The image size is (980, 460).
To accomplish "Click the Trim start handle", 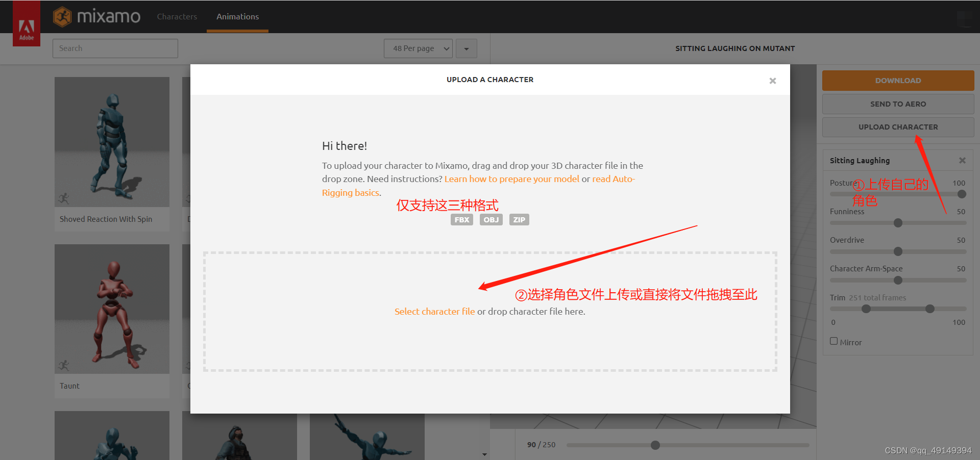I will (866, 309).
